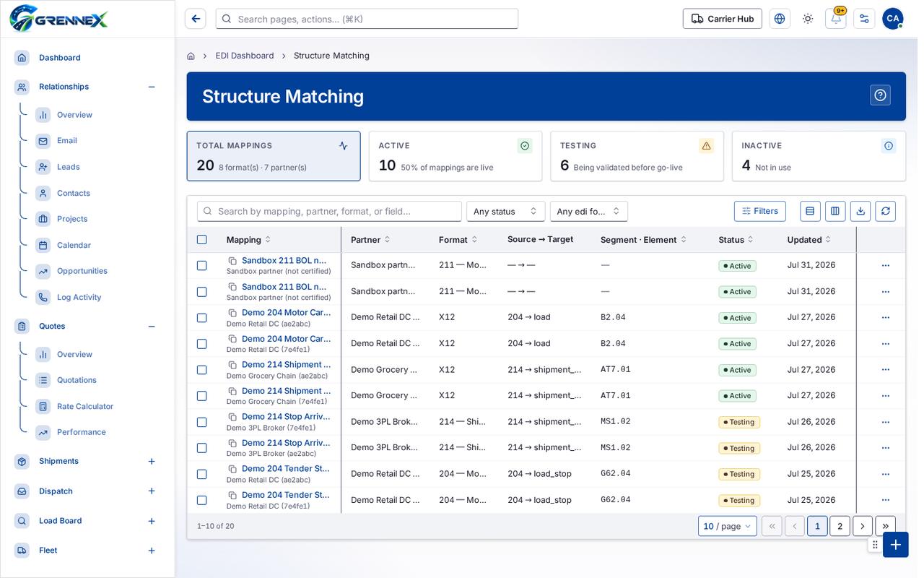Click the home icon in breadcrumb

[x=191, y=56]
